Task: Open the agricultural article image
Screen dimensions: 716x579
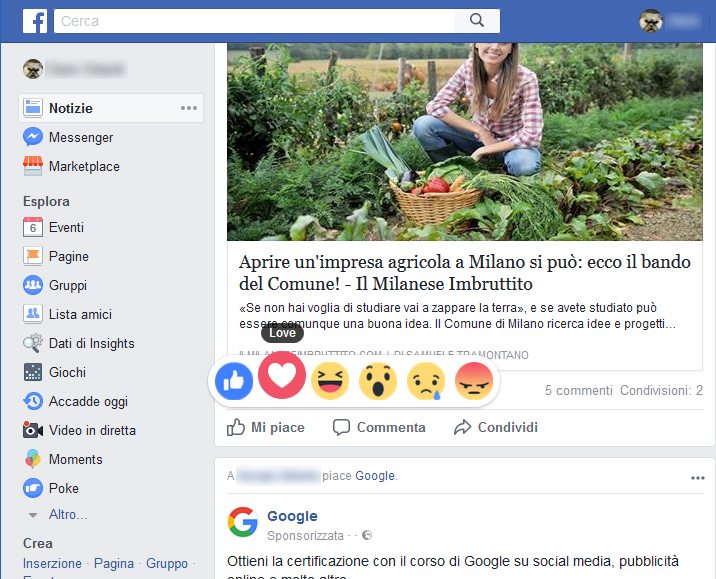Action: pyautogui.click(x=464, y=142)
